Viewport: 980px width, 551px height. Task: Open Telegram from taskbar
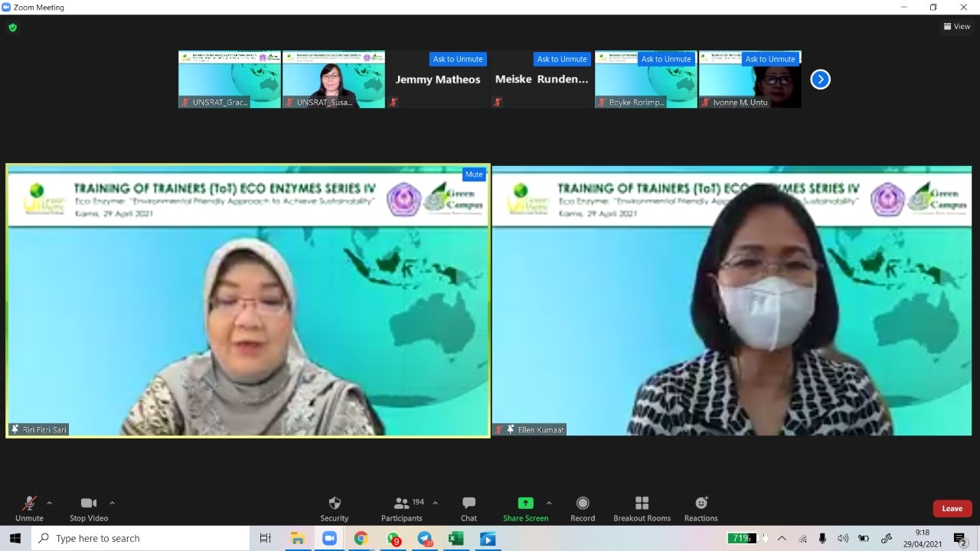[425, 539]
